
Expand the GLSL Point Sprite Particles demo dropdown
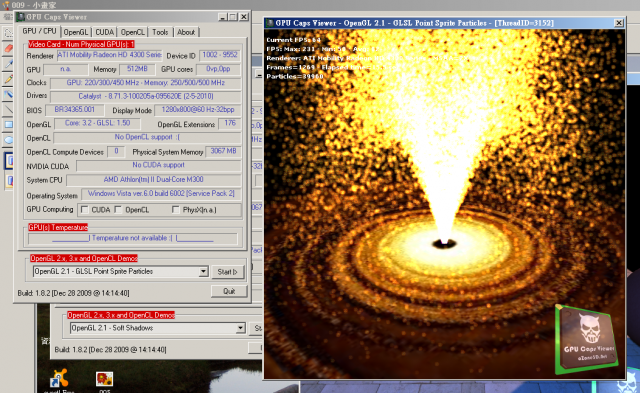(x=203, y=271)
